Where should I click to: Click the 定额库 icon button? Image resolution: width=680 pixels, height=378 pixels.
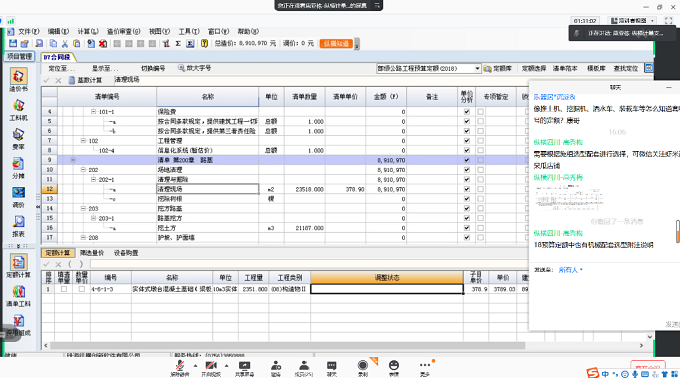pos(487,68)
